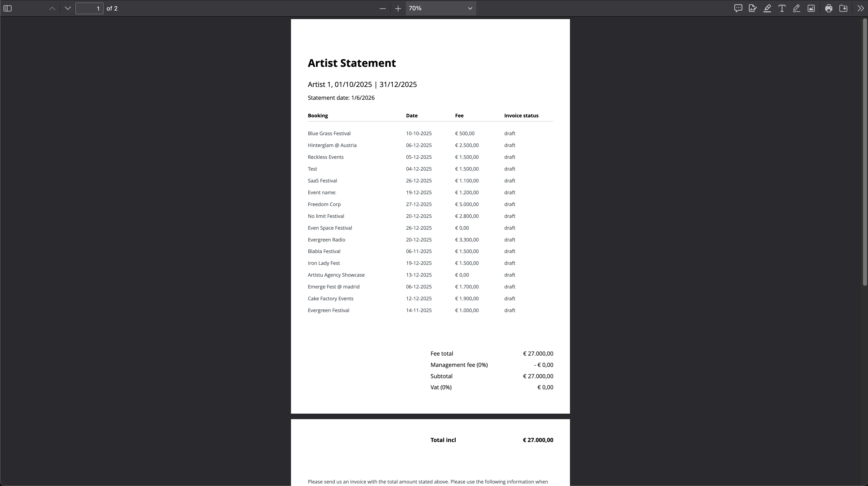This screenshot has height=486, width=868.
Task: Toggle the sidebar panel
Action: (7, 9)
